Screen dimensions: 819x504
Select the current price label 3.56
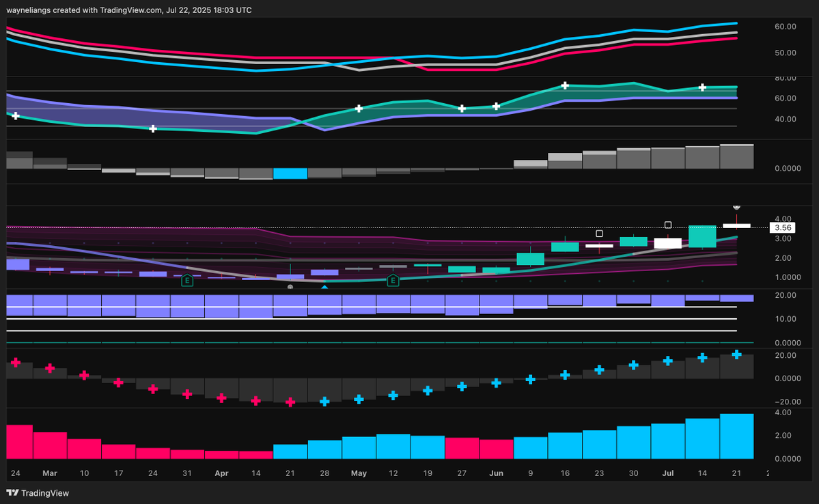[782, 227]
